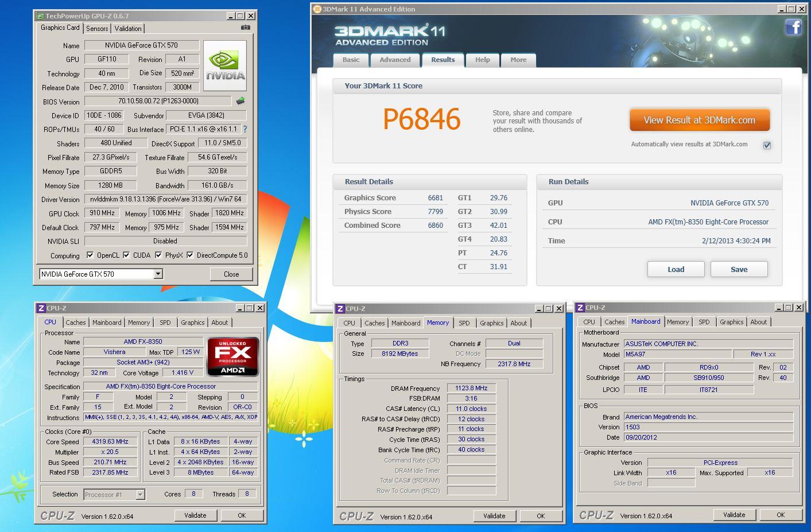Click OK in CPU-Z processor window
Image resolution: width=811 pixels, height=532 pixels.
[x=242, y=515]
